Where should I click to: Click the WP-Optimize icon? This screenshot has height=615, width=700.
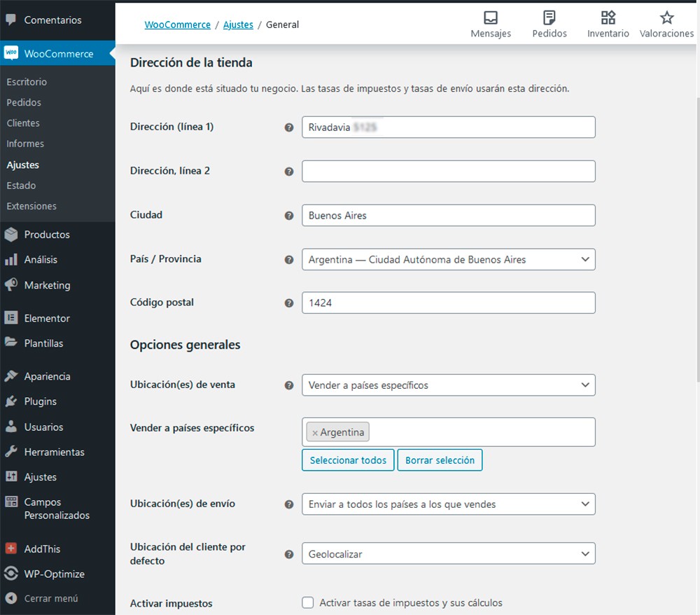[11, 574]
